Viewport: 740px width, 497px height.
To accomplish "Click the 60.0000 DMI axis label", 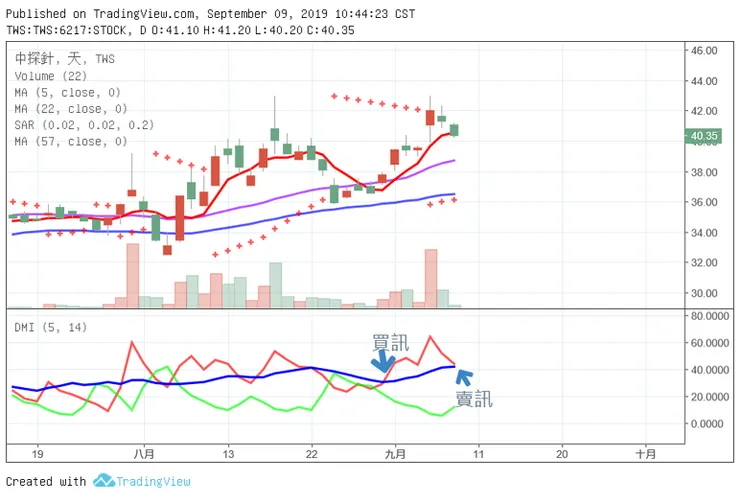I will click(710, 343).
